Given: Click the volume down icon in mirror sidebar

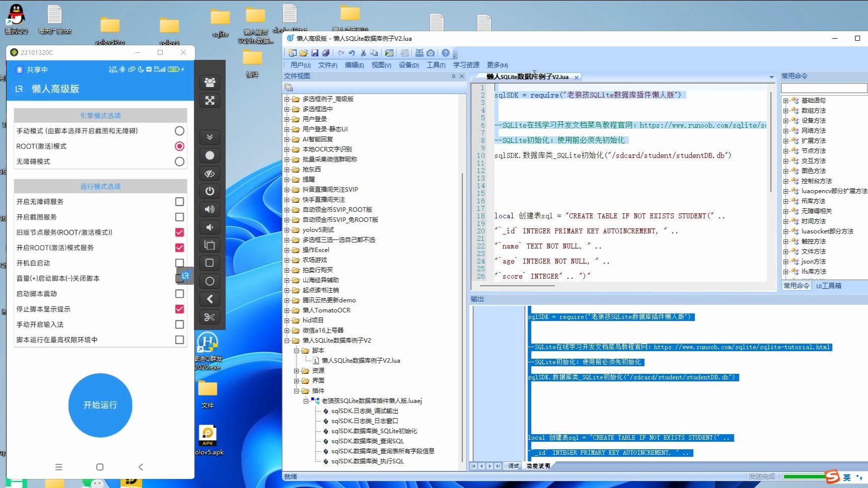Looking at the screenshot, I should [x=210, y=227].
